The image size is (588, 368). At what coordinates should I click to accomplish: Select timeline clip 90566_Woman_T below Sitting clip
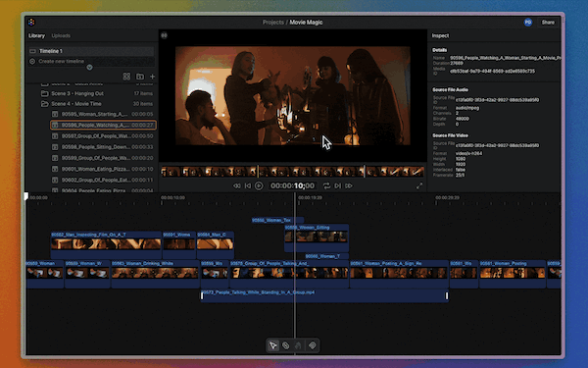pos(326,256)
